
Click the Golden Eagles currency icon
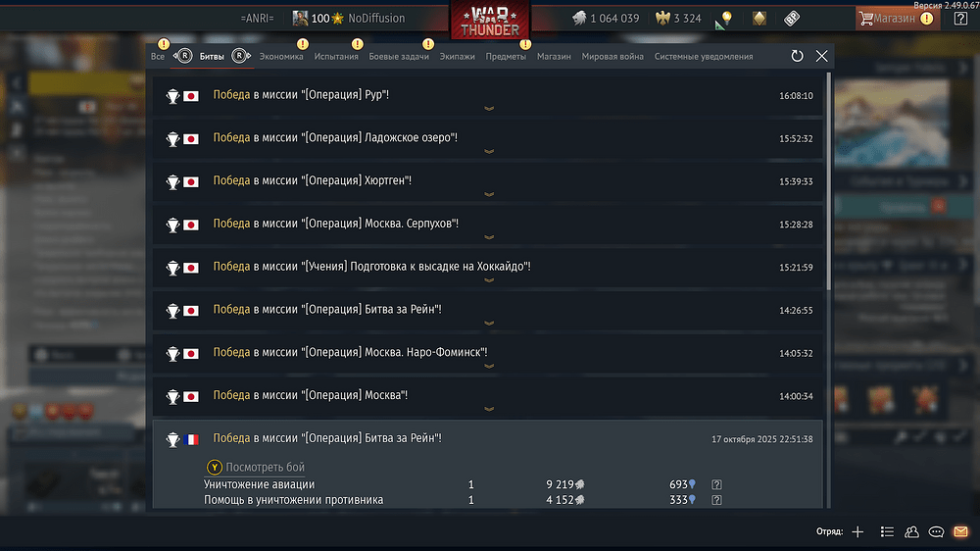pyautogui.click(x=662, y=18)
